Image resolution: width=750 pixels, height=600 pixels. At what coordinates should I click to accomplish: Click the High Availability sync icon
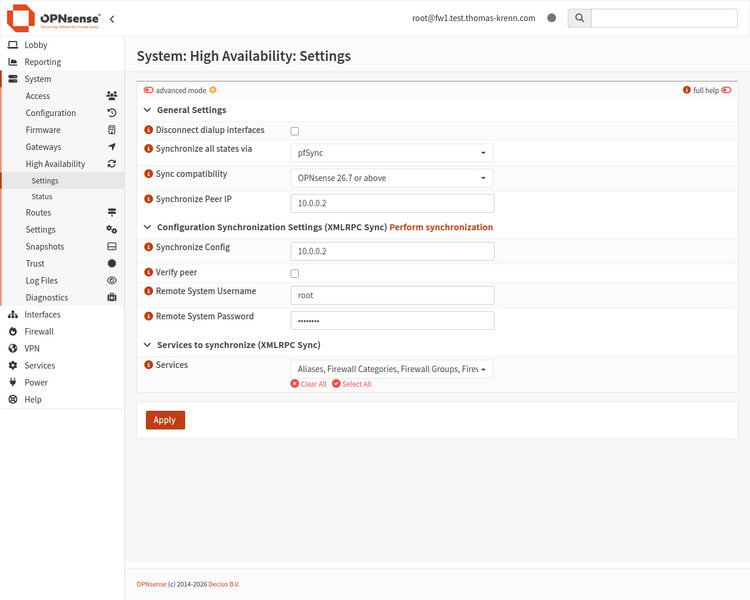[x=111, y=164]
